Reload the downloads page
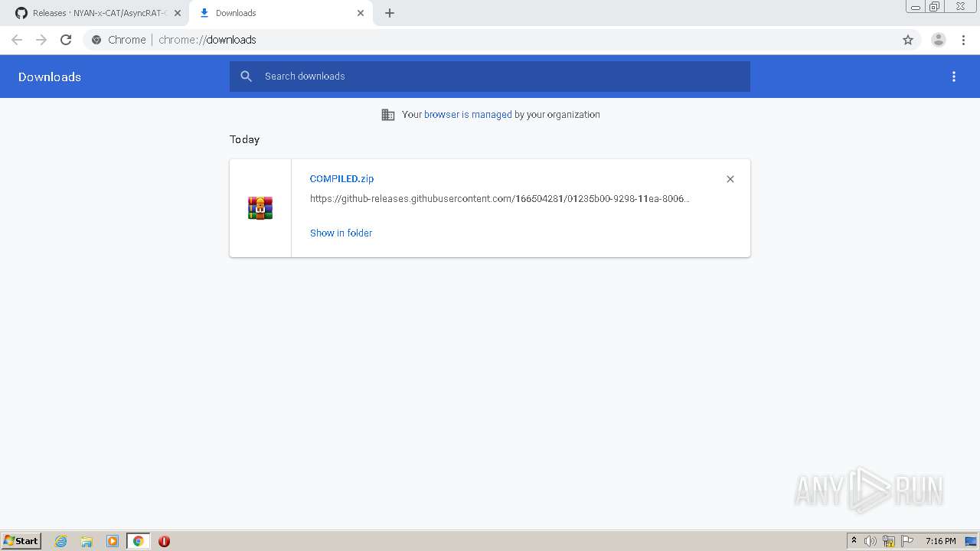This screenshot has width=980, height=551. click(66, 40)
